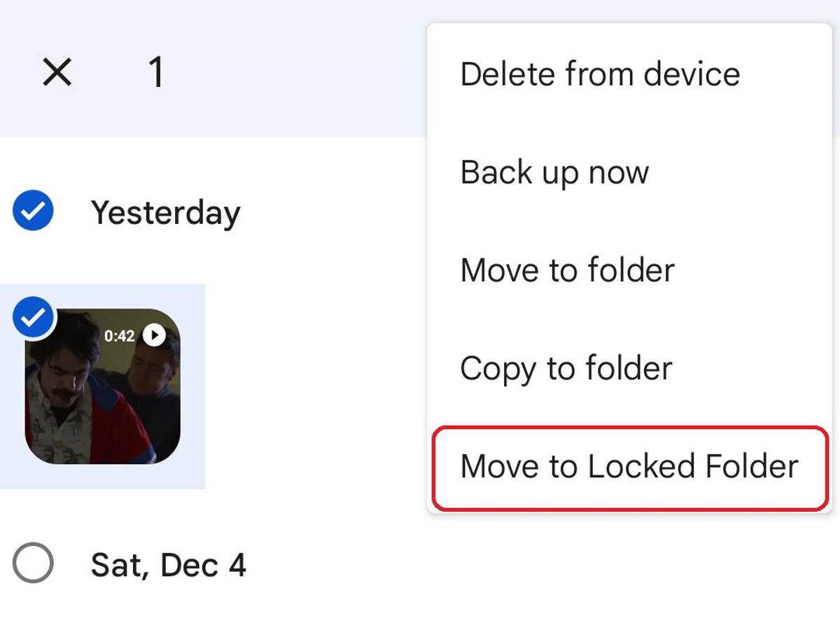840x630 pixels.
Task: Select Copy to folder from the overflow menu
Action: pos(566,367)
